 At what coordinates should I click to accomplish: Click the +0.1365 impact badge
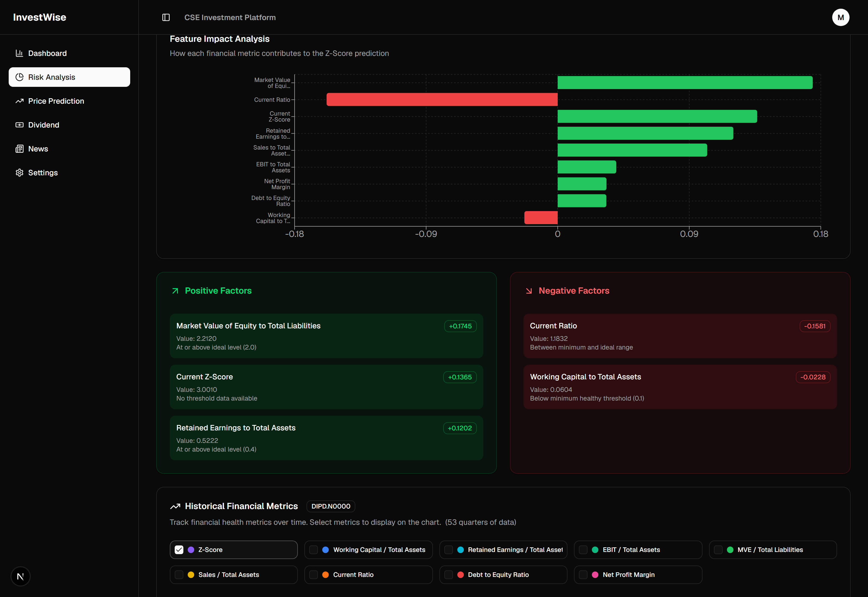[x=460, y=377]
